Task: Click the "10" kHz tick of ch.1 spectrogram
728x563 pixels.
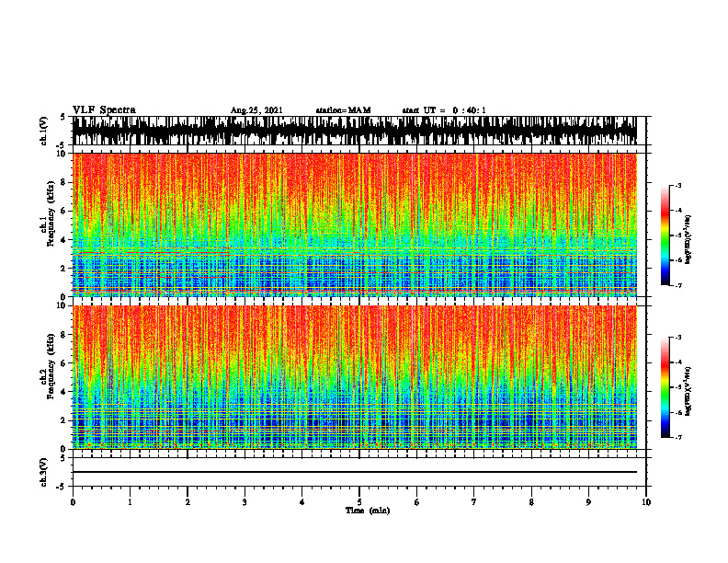Action: click(63, 154)
